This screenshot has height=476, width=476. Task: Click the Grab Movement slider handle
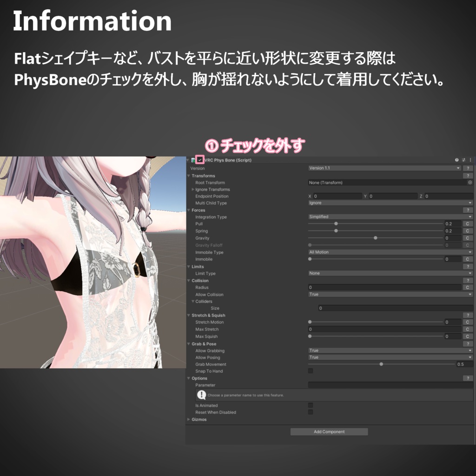pyautogui.click(x=381, y=364)
